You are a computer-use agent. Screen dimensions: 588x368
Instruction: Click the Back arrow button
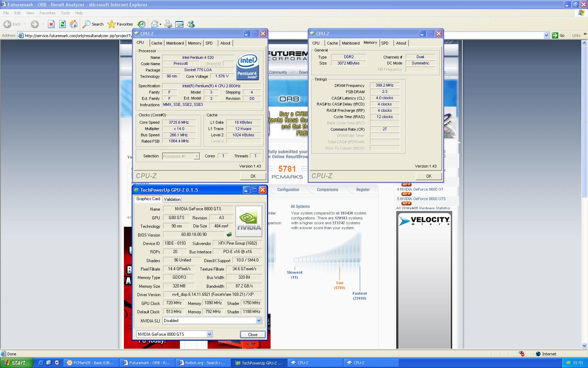click(12, 24)
